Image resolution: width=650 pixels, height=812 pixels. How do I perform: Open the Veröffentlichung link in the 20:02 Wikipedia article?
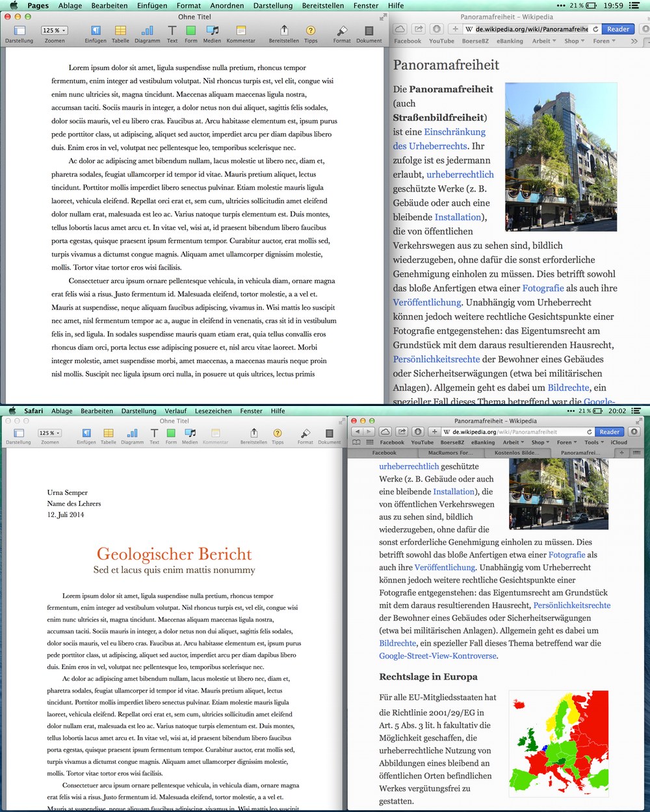[x=444, y=567]
